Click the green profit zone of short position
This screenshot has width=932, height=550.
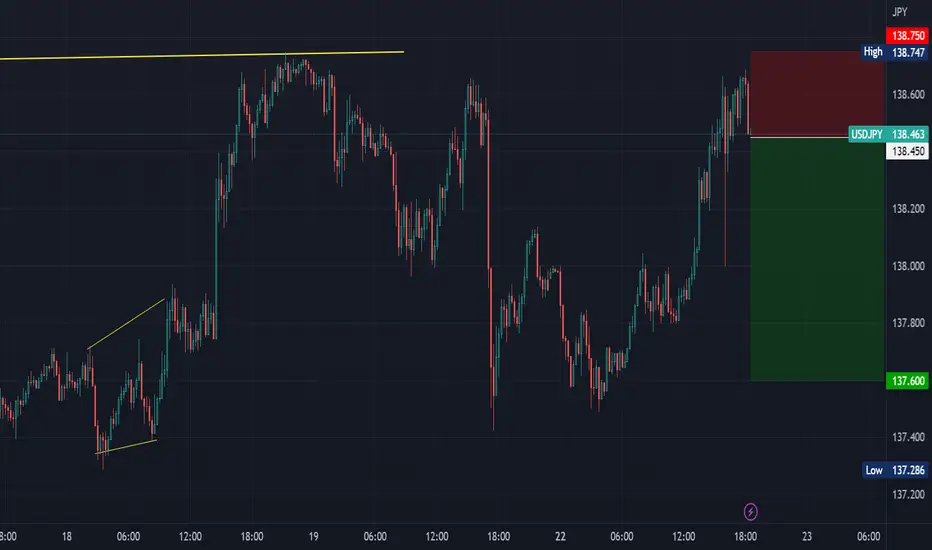tap(817, 259)
